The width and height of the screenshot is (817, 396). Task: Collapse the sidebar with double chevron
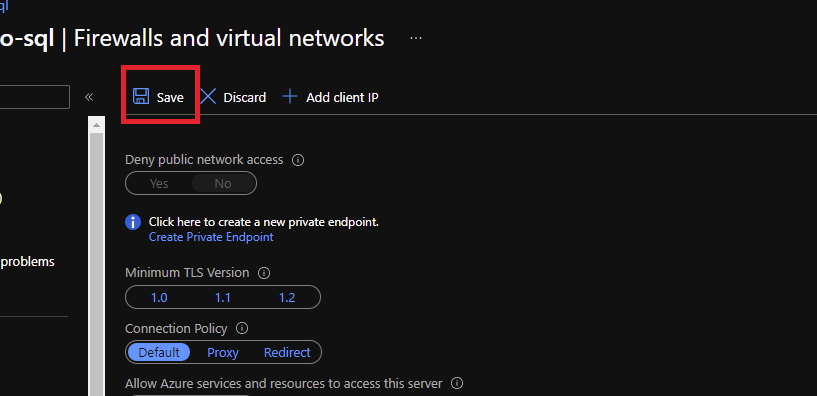pyautogui.click(x=89, y=97)
